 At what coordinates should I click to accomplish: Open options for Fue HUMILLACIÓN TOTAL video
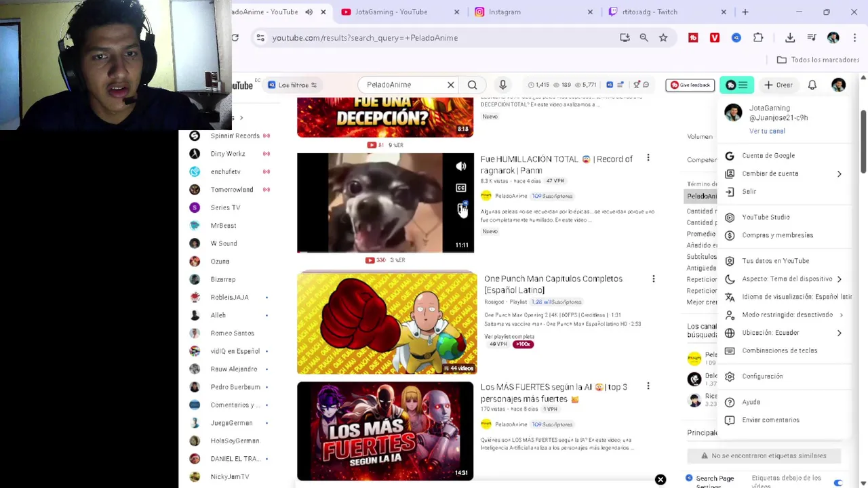(x=648, y=158)
